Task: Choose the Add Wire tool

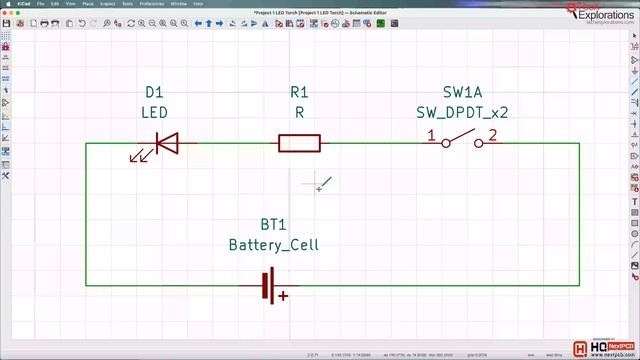Action: coord(635,82)
